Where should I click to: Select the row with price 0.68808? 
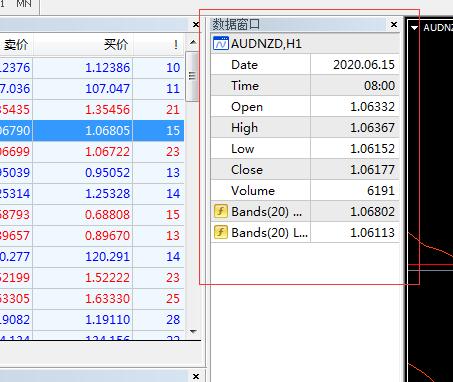92,215
